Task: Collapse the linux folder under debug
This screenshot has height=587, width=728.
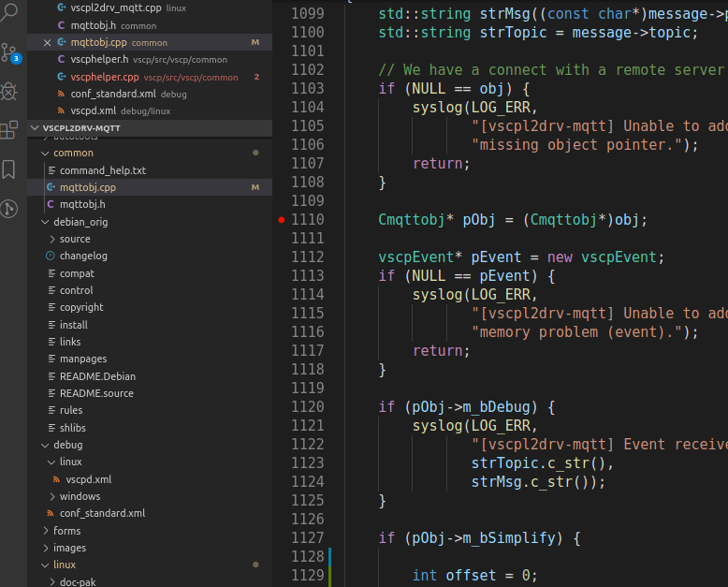Action: (x=52, y=462)
